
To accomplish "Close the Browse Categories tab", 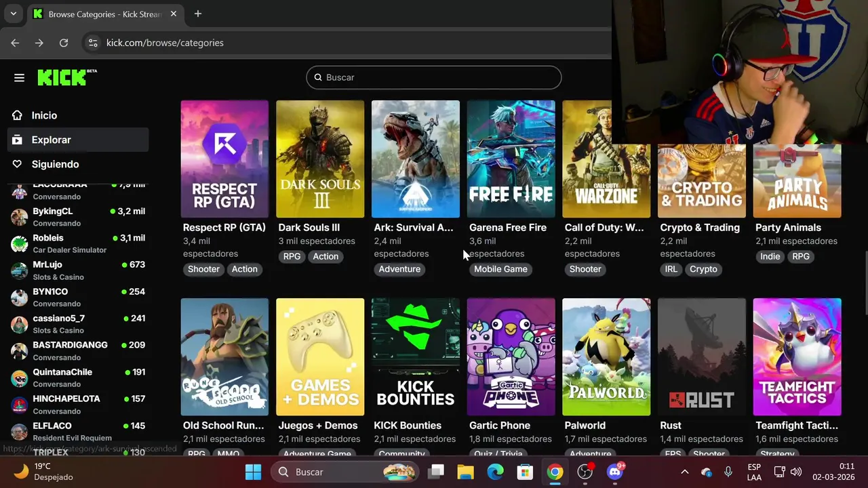I will (174, 14).
